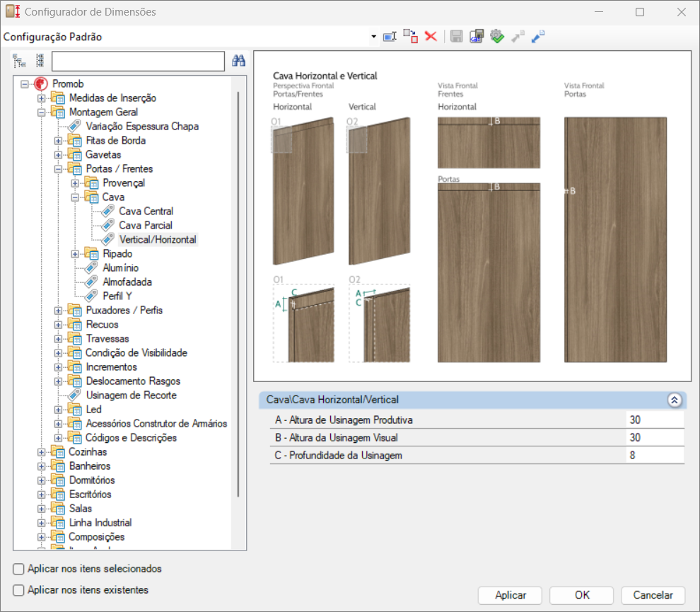Image resolution: width=700 pixels, height=612 pixels.
Task: Click the folder icon beside Led
Action: pyautogui.click(x=74, y=409)
